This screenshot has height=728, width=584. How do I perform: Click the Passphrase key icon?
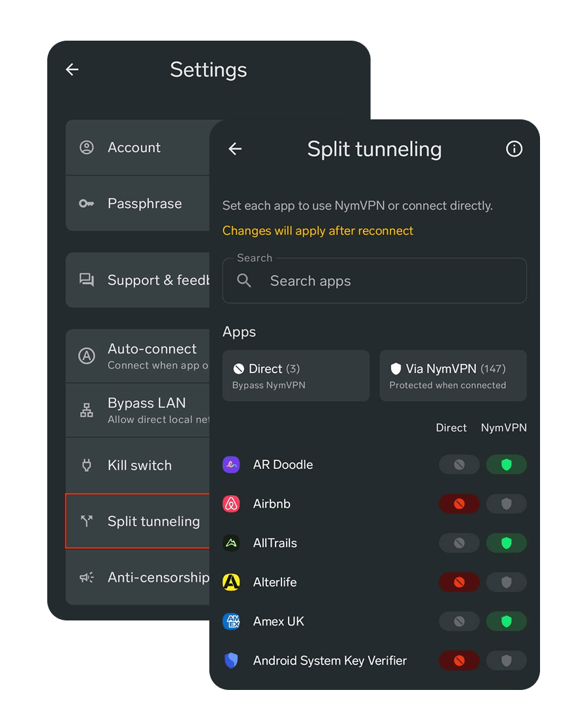point(86,203)
